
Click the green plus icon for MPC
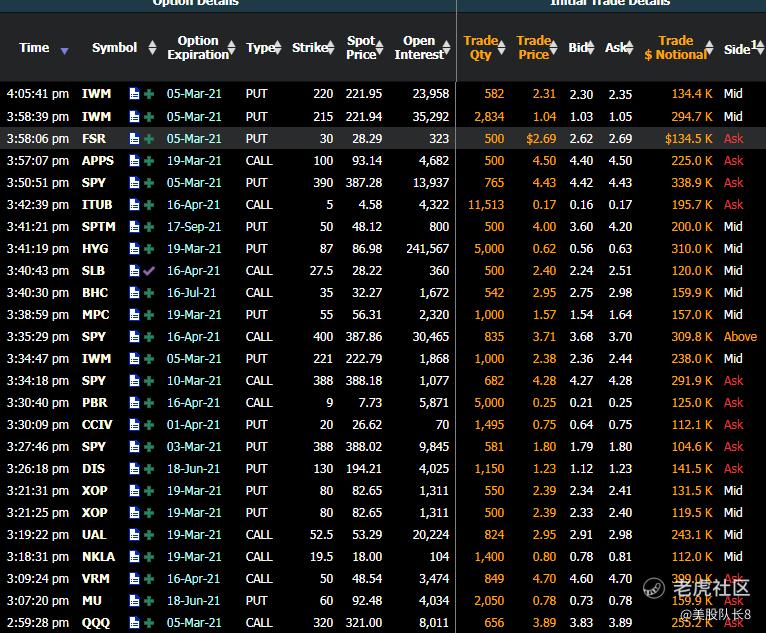[x=149, y=314]
